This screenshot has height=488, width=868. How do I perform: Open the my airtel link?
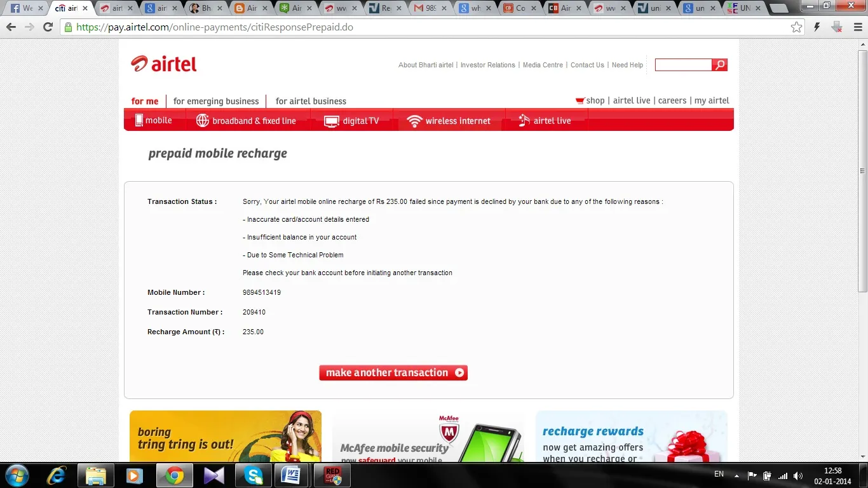pos(712,100)
